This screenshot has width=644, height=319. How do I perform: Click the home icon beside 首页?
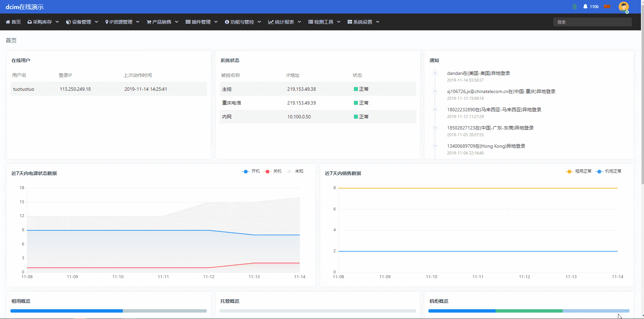click(8, 22)
